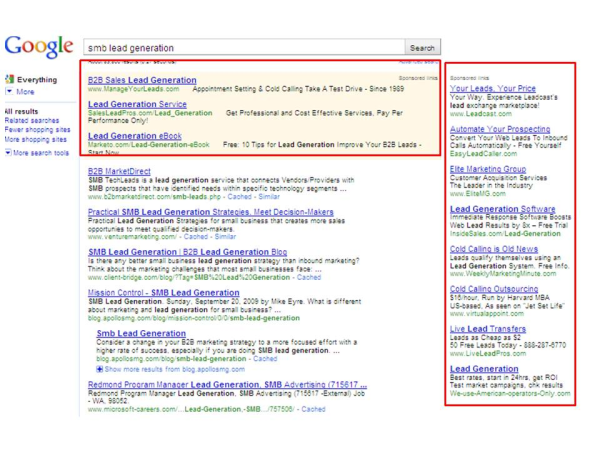This screenshot has width=600, height=450.
Task: Open Similar link for venturemarketing.com
Action: click(225, 237)
